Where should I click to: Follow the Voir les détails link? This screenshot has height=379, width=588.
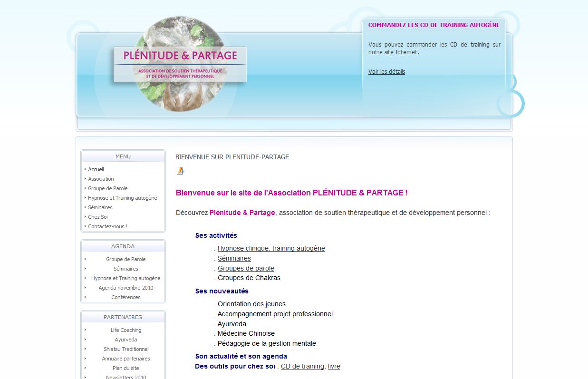pos(386,72)
